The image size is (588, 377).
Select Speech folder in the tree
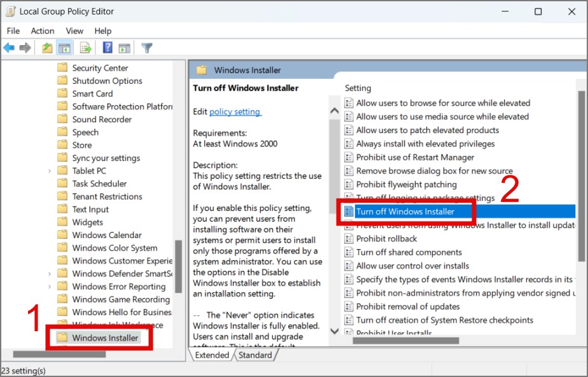click(85, 132)
